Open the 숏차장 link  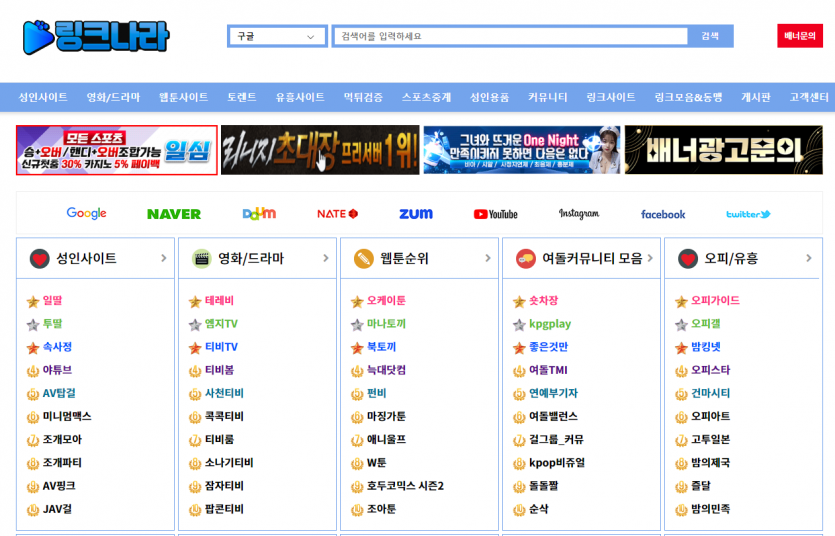click(x=544, y=301)
